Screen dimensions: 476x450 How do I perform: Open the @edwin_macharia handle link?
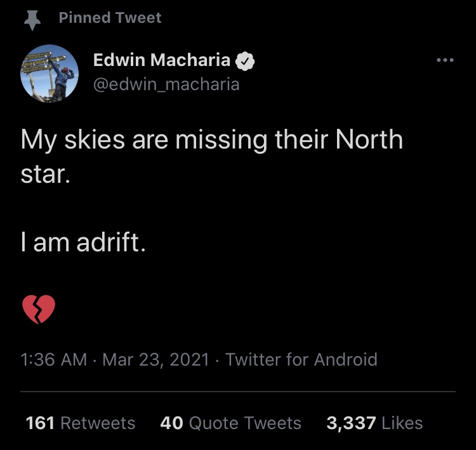pyautogui.click(x=166, y=84)
